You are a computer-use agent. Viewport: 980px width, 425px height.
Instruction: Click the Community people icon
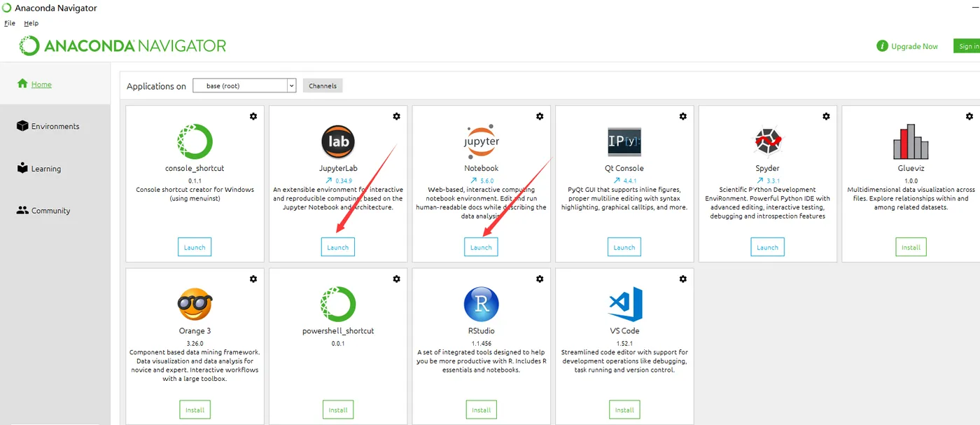tap(22, 210)
